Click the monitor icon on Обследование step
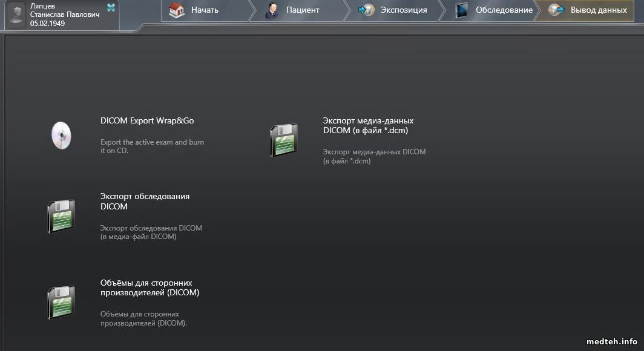This screenshot has width=644, height=351. coord(462,10)
